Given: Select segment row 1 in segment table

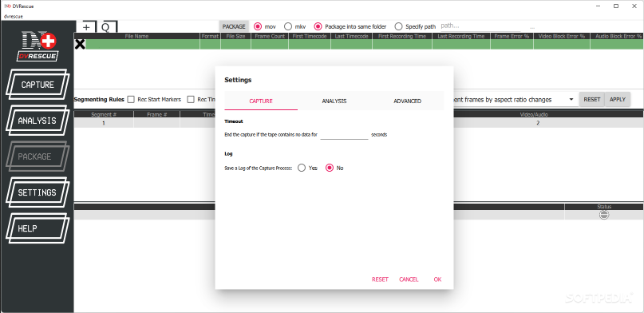Looking at the screenshot, I should [104, 123].
